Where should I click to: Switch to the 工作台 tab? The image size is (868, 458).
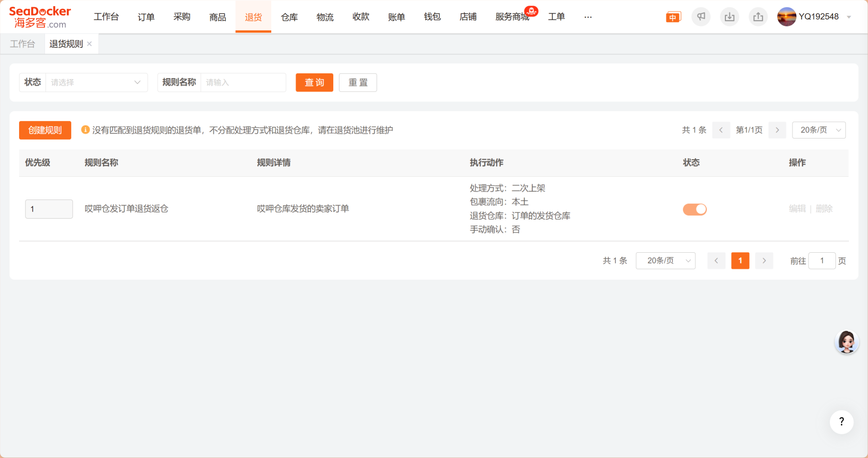point(23,44)
